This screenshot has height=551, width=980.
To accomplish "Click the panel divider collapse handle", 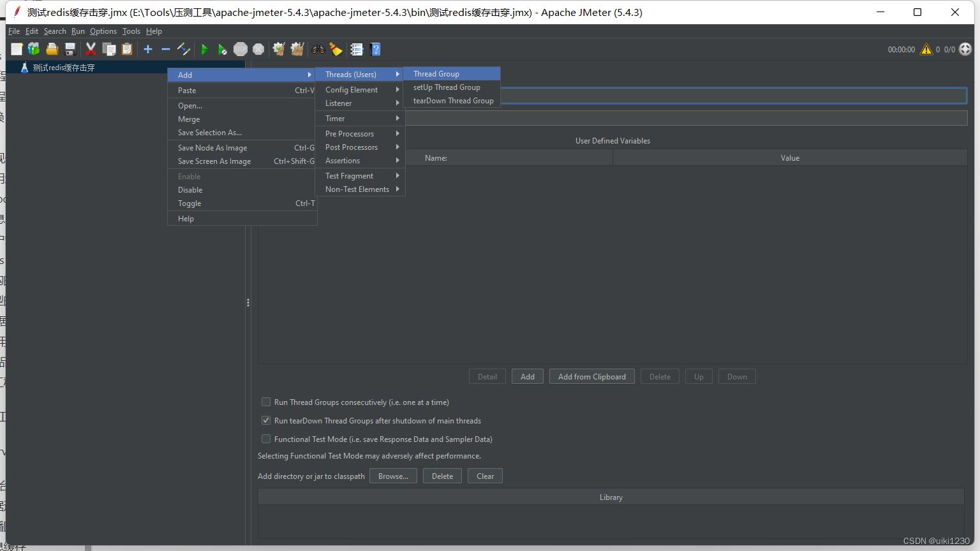I will coord(248,303).
